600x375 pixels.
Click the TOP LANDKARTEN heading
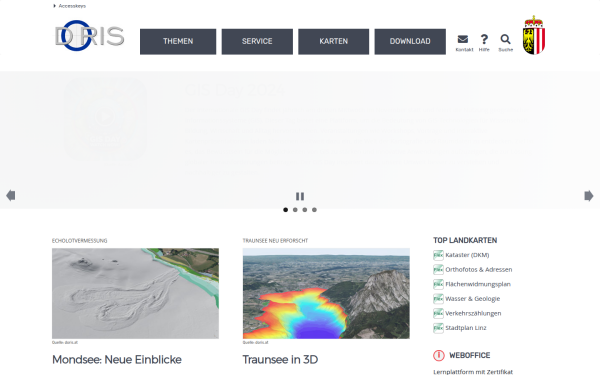click(x=465, y=240)
